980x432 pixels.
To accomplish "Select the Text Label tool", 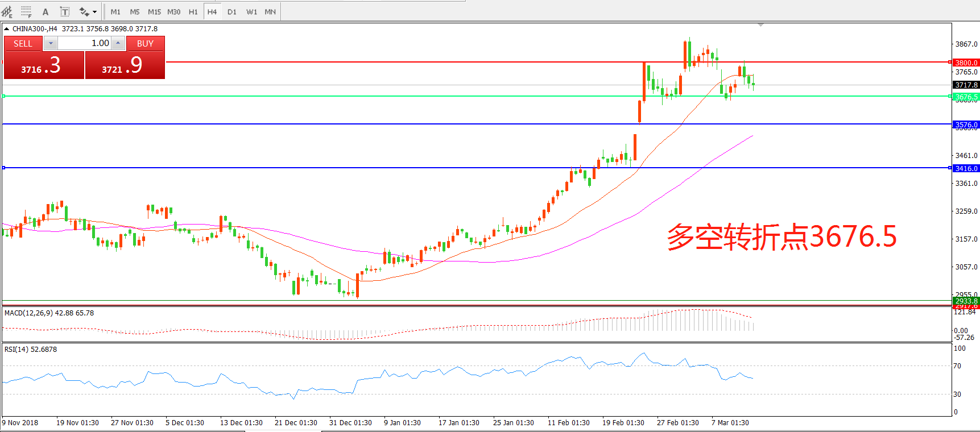I will click(x=65, y=11).
